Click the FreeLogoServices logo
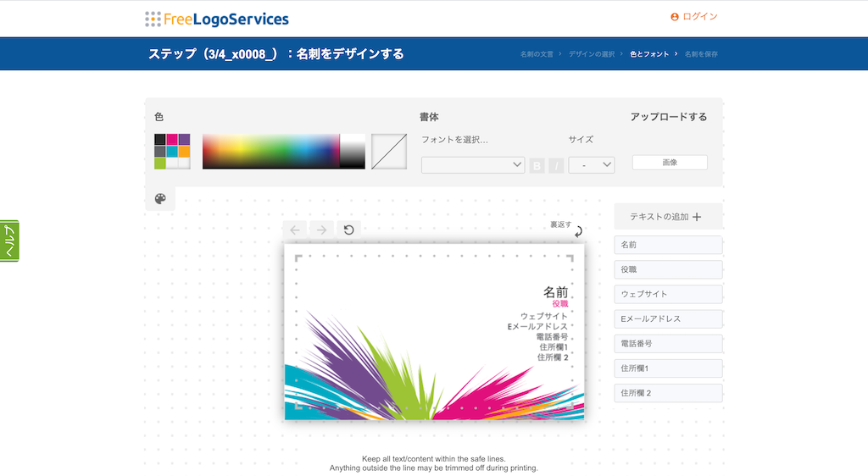Viewport: 868px width, 476px height. 217,19
